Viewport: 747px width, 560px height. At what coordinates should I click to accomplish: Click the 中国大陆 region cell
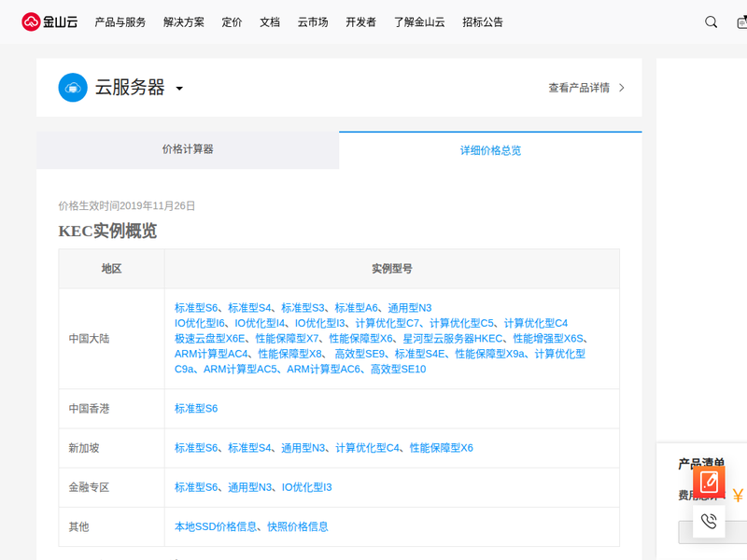(111, 339)
